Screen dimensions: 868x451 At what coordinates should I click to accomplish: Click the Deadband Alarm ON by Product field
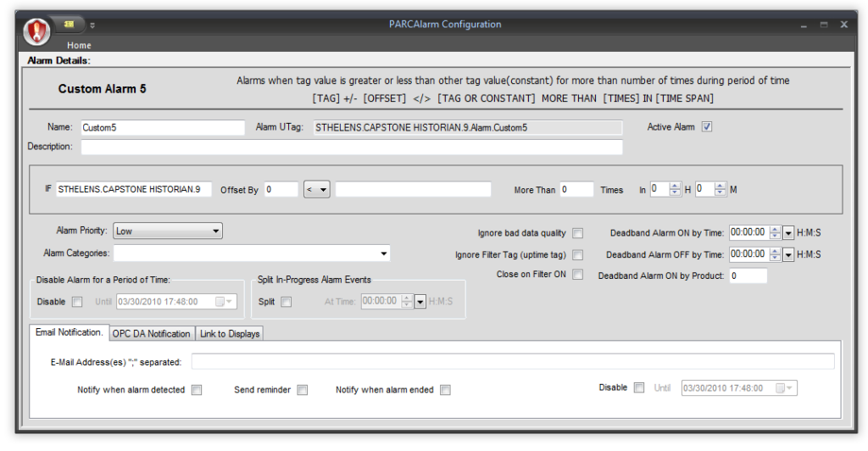pos(748,276)
